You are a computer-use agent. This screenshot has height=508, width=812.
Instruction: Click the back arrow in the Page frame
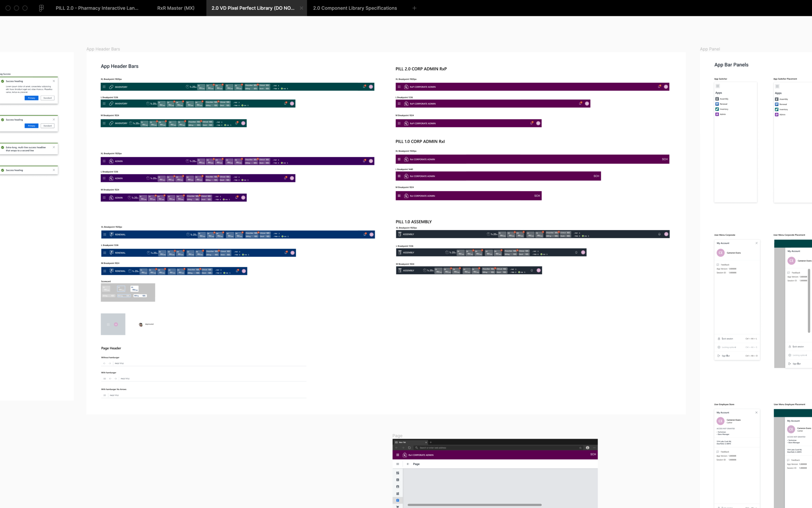[408, 464]
